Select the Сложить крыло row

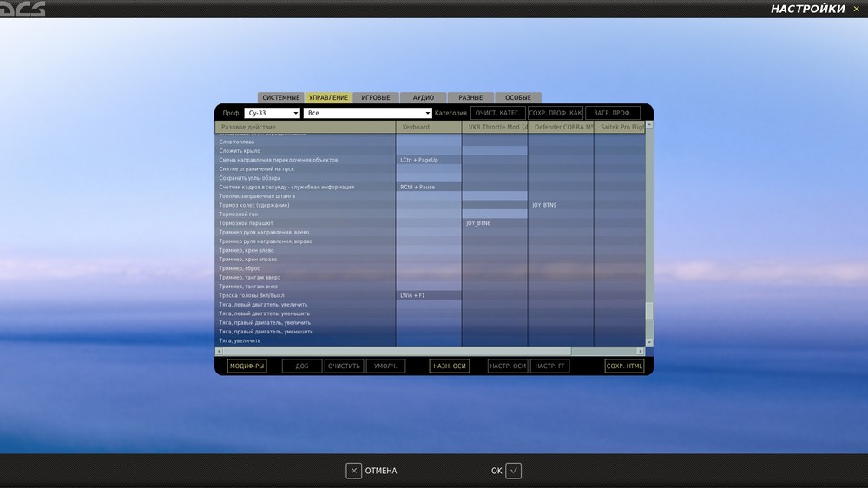(306, 151)
